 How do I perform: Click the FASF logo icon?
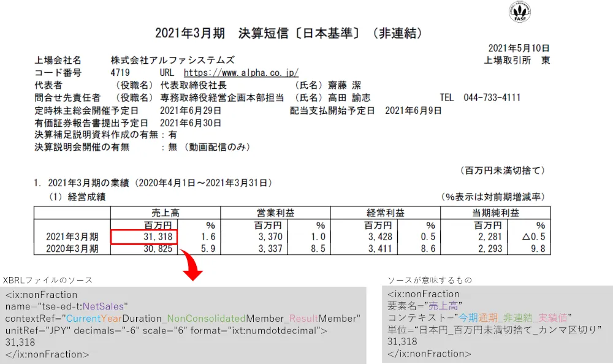520,12
